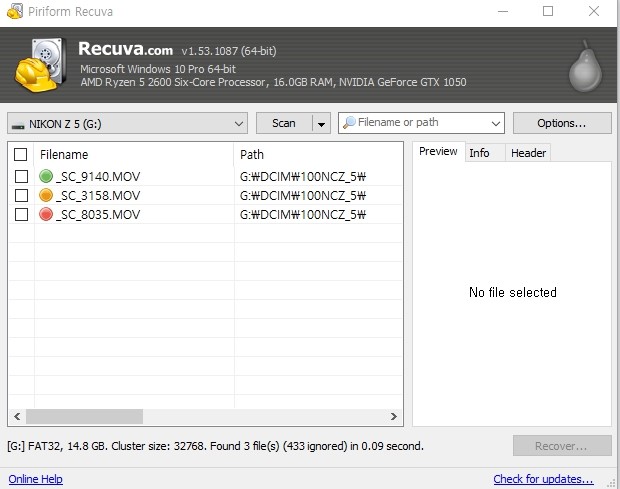This screenshot has height=489, width=620.
Task: Click the 'No file selected' preview message
Action: pos(512,292)
